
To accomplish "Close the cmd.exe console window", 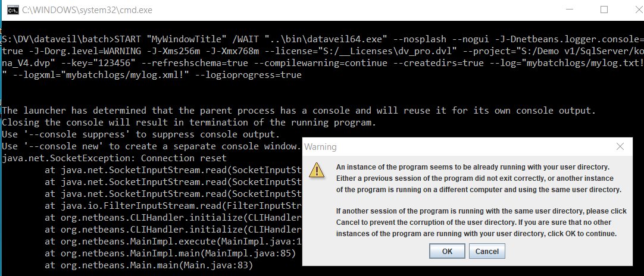I will (638, 10).
